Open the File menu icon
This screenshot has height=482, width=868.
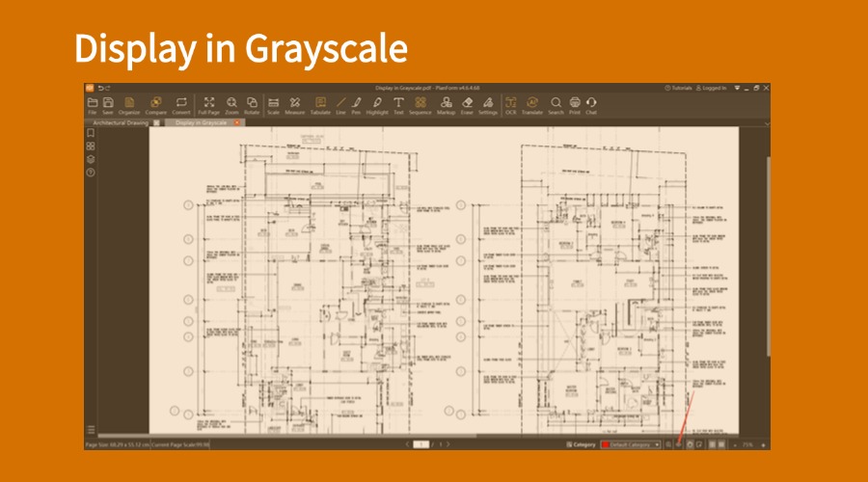point(93,105)
